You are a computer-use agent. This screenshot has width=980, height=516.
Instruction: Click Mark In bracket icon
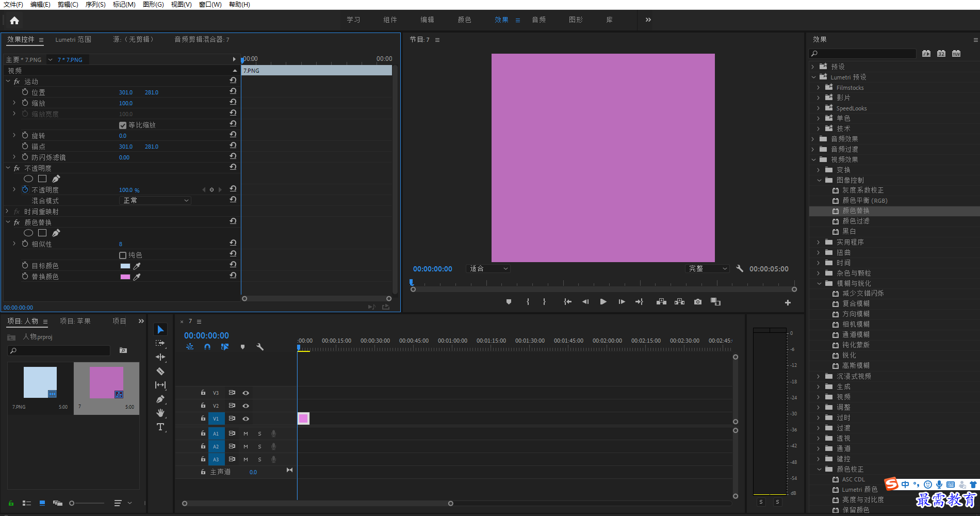click(528, 302)
